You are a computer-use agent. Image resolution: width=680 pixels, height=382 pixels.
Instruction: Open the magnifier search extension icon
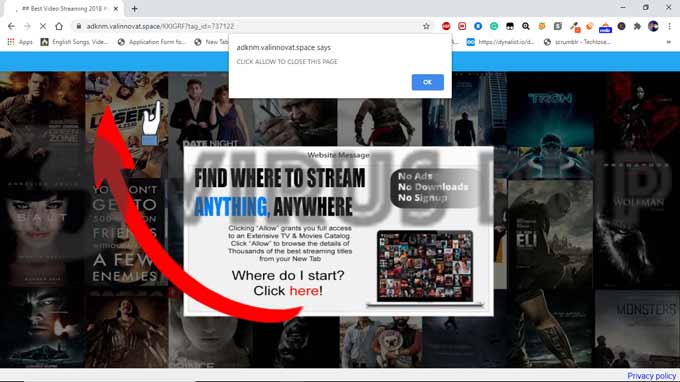pos(526,26)
